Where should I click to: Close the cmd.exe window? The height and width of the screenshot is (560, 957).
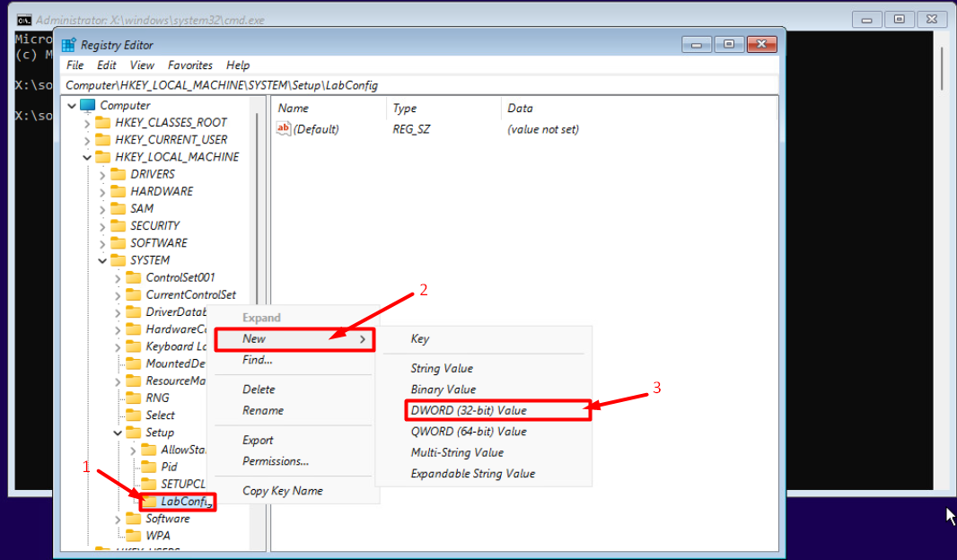(932, 20)
